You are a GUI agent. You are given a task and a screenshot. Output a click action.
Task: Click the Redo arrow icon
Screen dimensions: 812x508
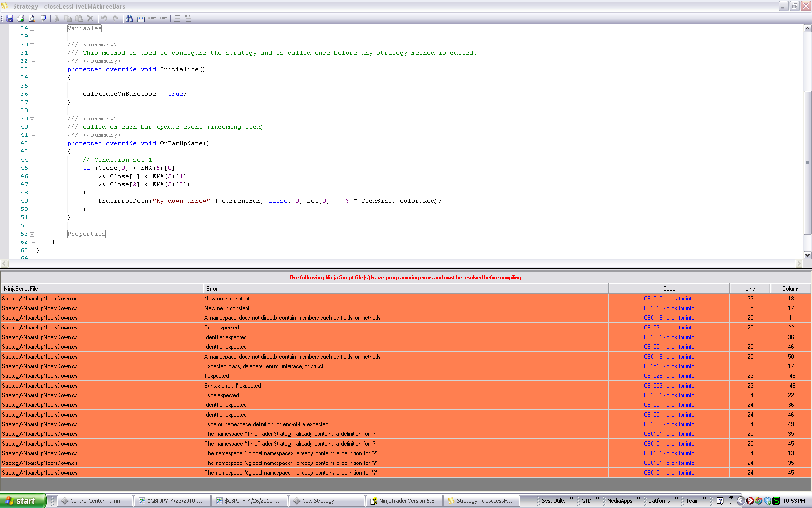(116, 18)
